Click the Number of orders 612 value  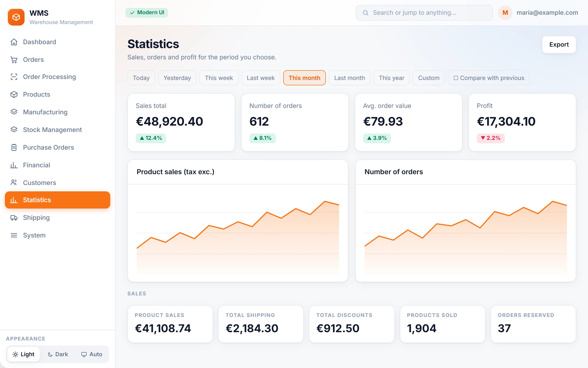[259, 121]
